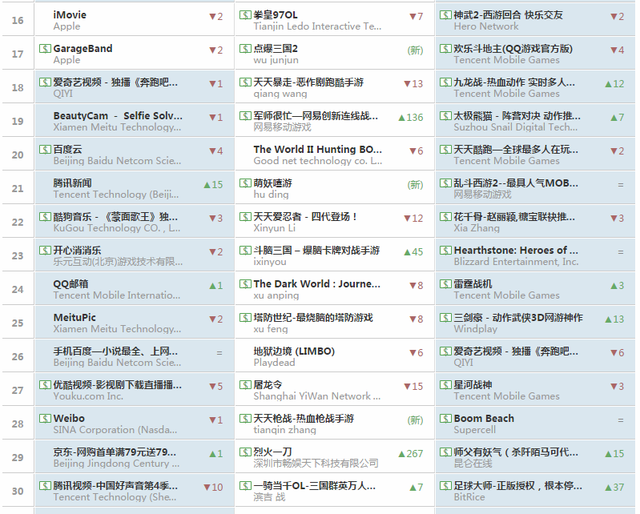This screenshot has height=514, width=640.
Task: Click the in-app purchase icon next to 足球大师
Action: pyautogui.click(x=446, y=486)
